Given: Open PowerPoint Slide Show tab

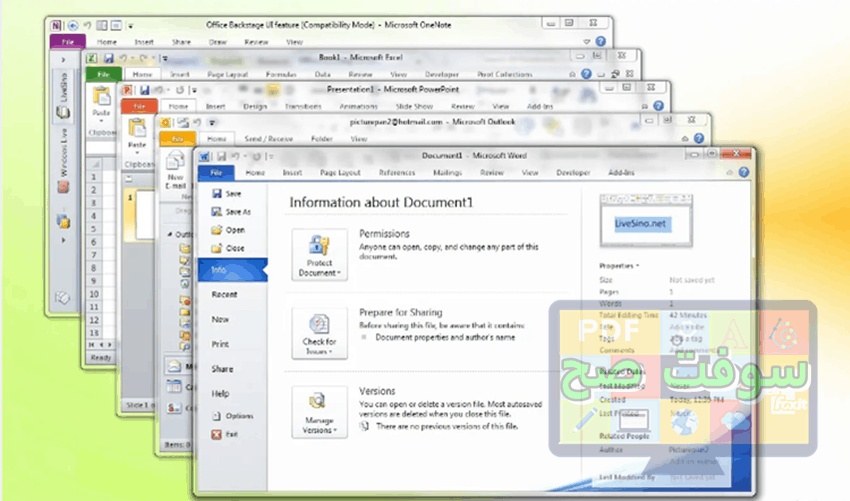Looking at the screenshot, I should pos(414,106).
